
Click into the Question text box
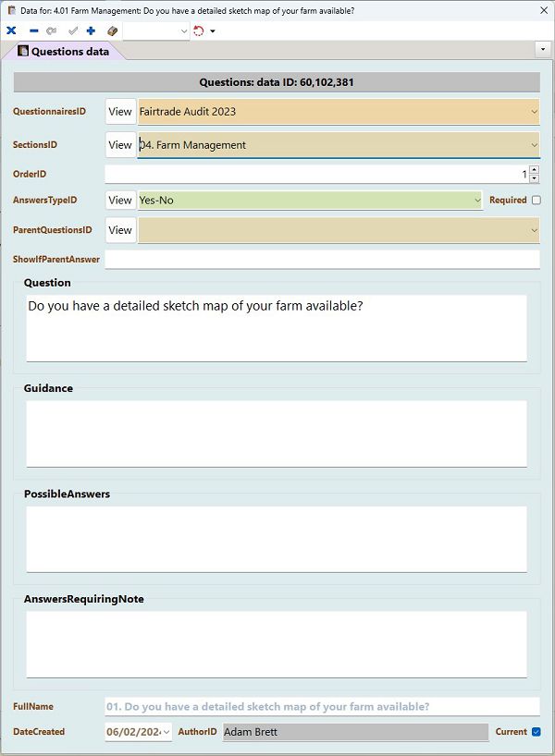(x=277, y=328)
